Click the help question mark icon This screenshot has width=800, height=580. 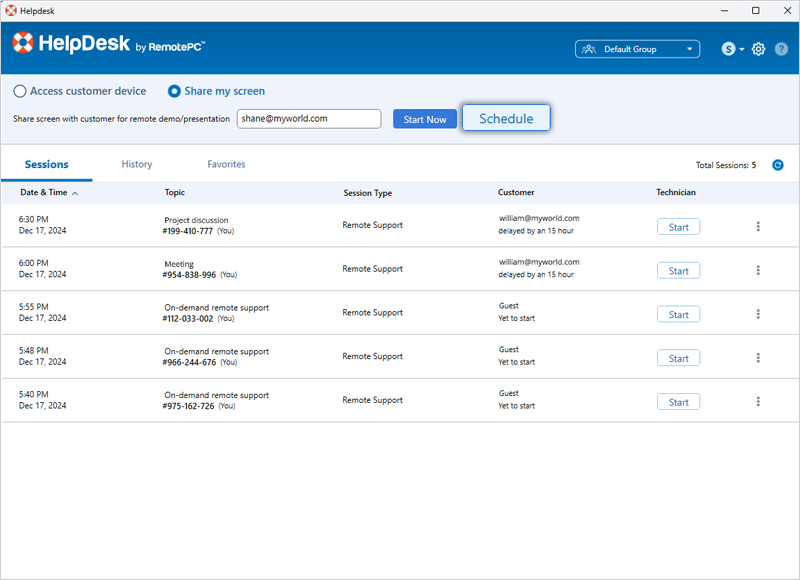pyautogui.click(x=781, y=49)
